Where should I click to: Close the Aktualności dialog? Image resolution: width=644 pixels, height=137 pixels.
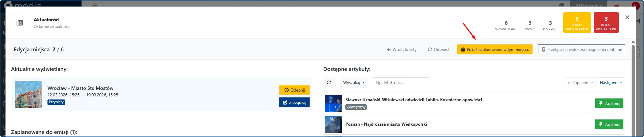(x=627, y=17)
